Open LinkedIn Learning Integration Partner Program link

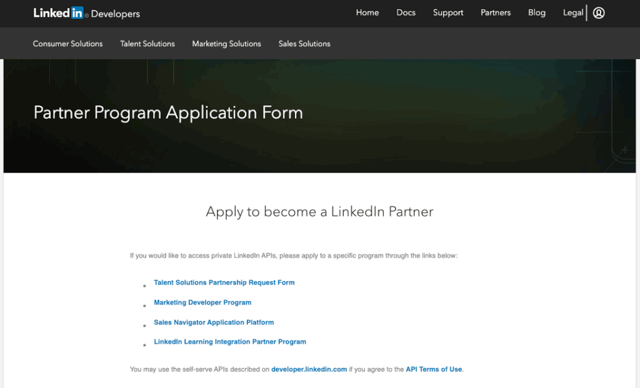(230, 342)
